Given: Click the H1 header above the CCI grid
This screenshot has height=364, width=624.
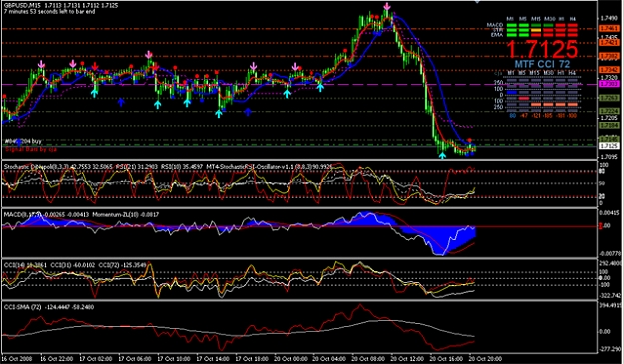Looking at the screenshot, I should click(x=561, y=73).
